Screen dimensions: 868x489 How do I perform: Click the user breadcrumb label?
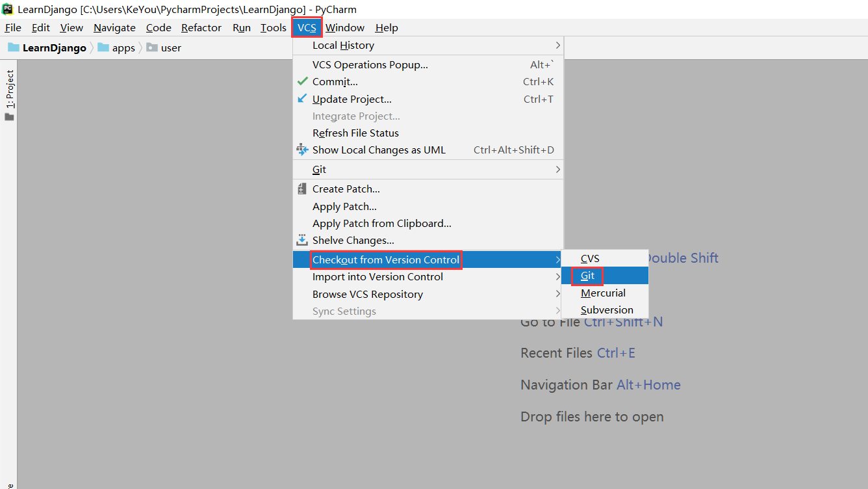[171, 47]
